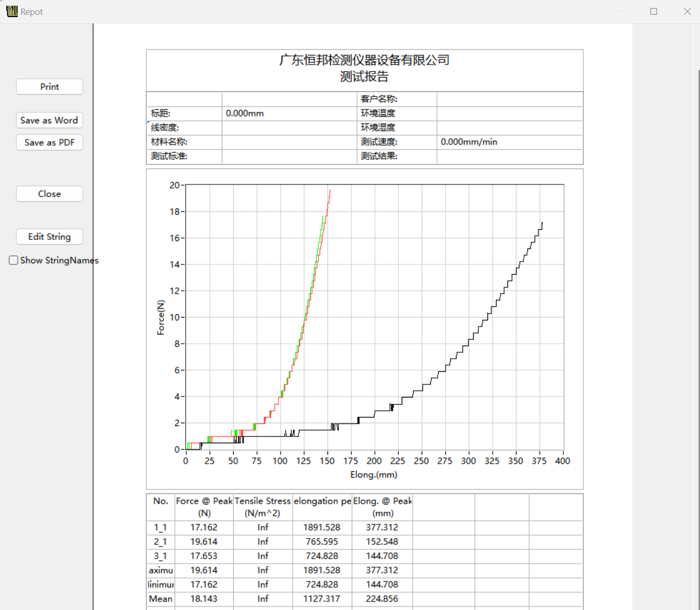700x610 pixels.
Task: Click the Repot app icon in title bar
Action: point(11,11)
